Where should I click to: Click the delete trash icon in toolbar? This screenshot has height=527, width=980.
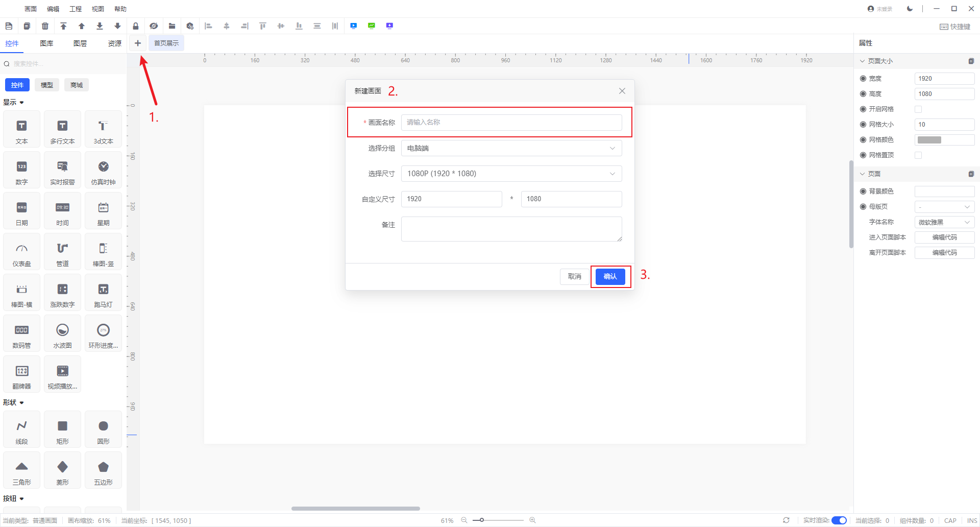point(45,26)
